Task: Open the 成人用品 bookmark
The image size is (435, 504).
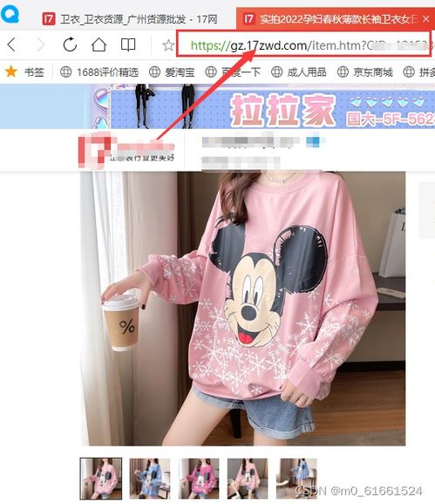Action: 298,72
